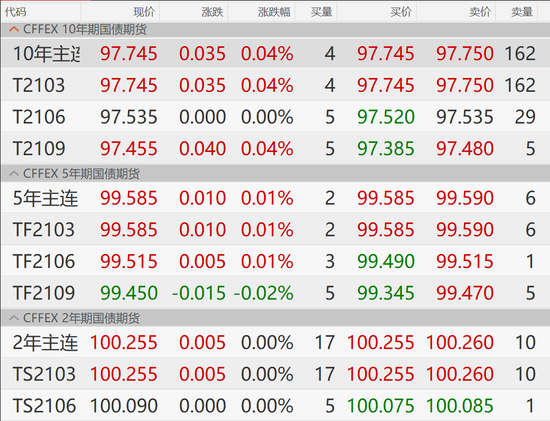Sort by the 买量 column header
This screenshot has height=421, width=550.
[321, 12]
